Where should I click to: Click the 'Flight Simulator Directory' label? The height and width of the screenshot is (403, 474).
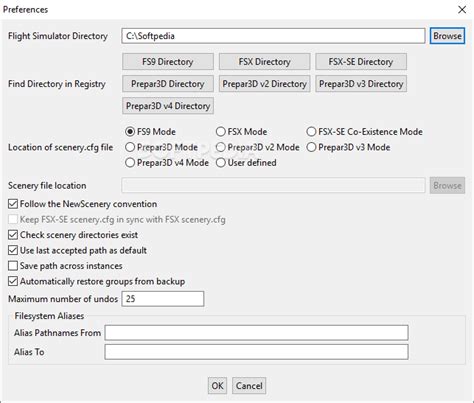click(58, 36)
